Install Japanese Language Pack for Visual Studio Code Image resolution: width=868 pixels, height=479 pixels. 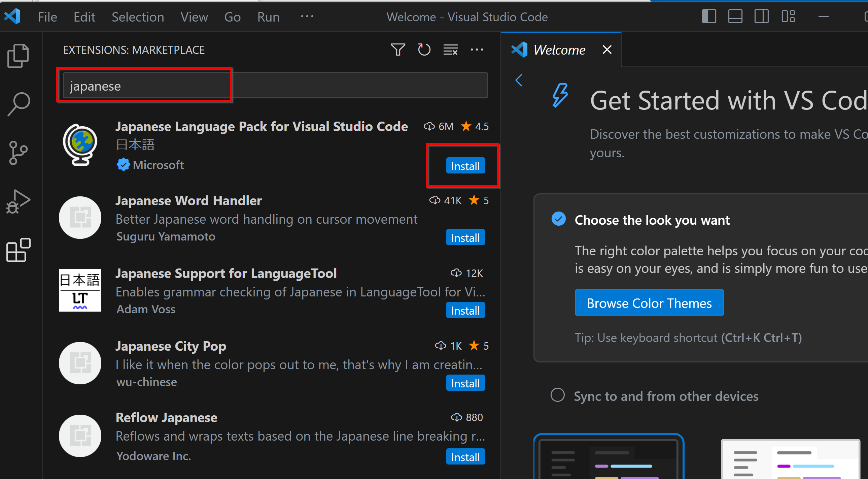click(465, 166)
